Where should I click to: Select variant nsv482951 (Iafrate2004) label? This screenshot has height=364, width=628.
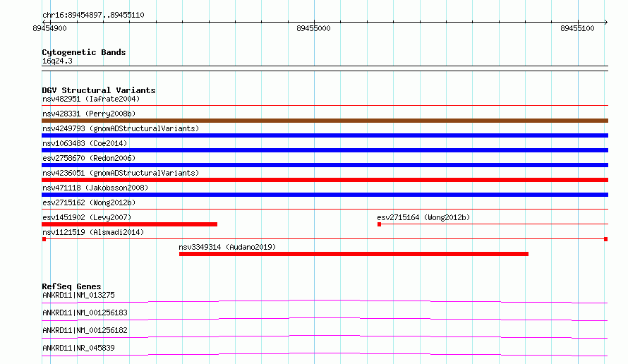[91, 99]
